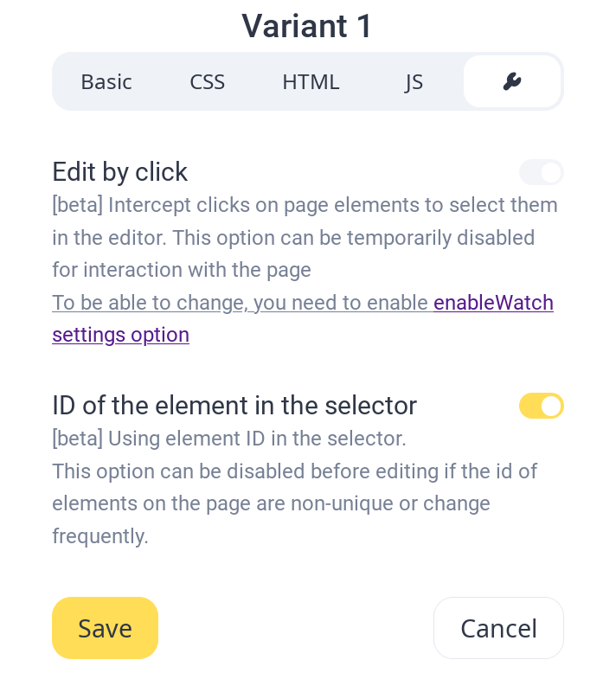616x692 pixels.
Task: Click 'ID of the element in the selector' label
Action: click(x=234, y=406)
